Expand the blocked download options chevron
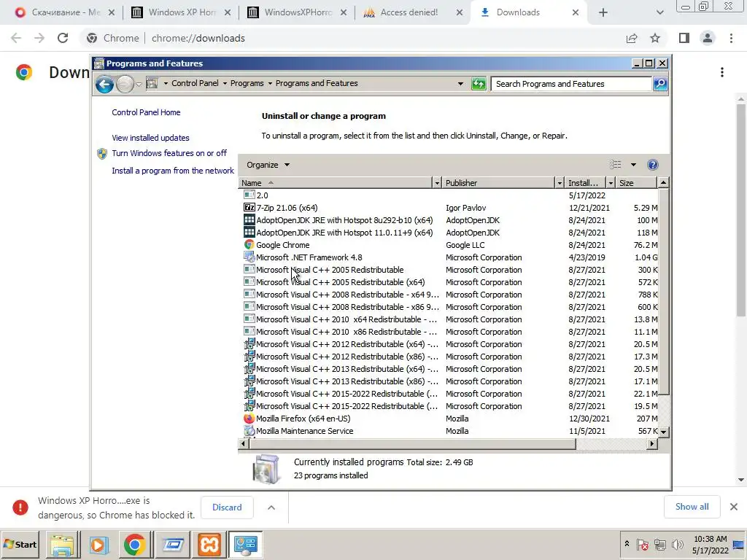This screenshot has width=747, height=560. [x=271, y=507]
